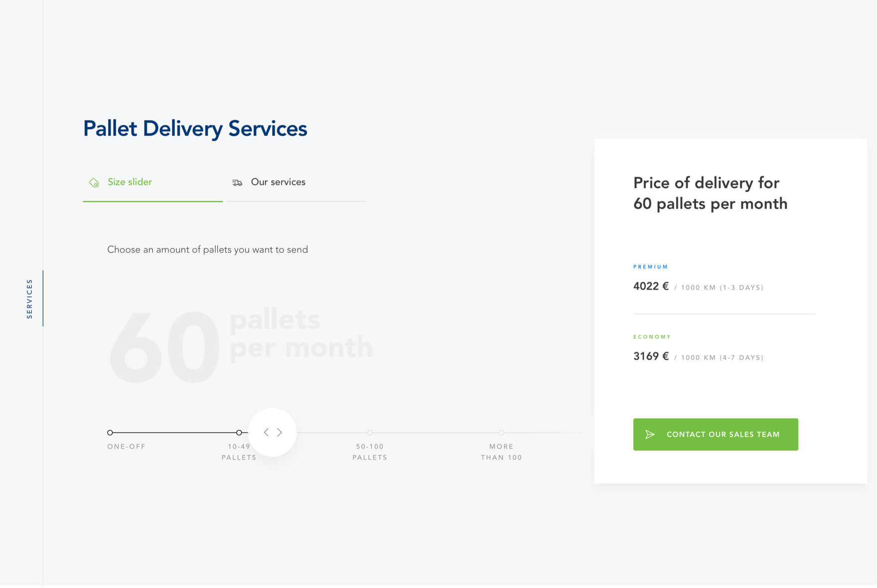877x588 pixels.
Task: Click Contact Our Sales Team button
Action: coord(716,435)
